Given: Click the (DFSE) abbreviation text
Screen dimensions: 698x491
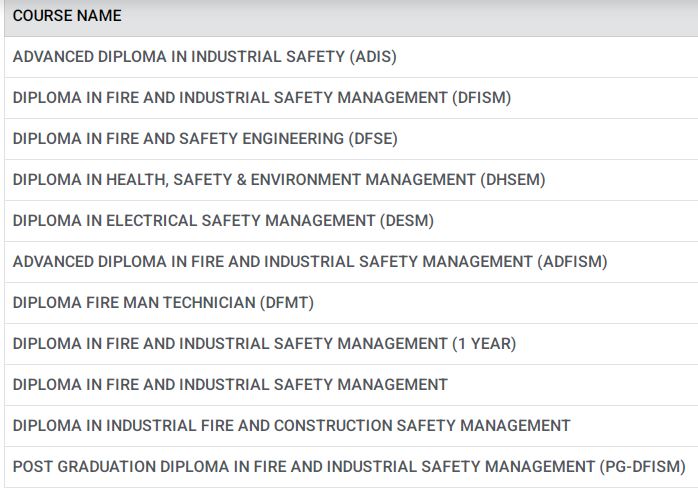Looking at the screenshot, I should pos(372,139).
